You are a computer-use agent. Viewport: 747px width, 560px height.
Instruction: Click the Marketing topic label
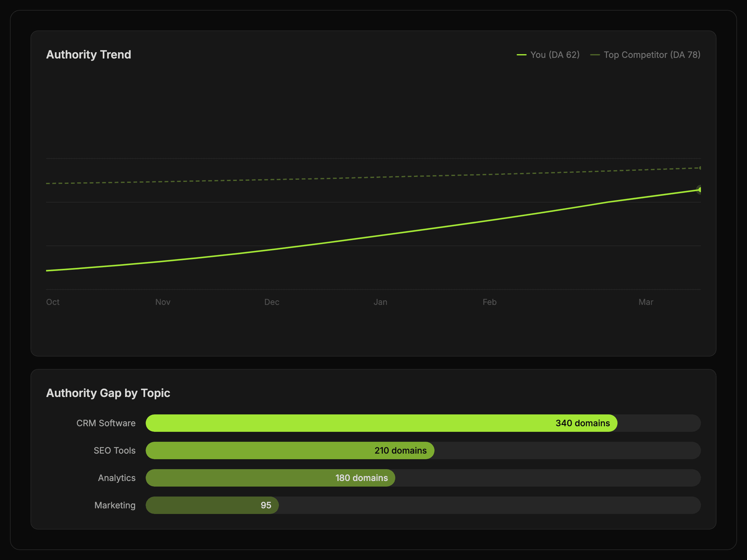point(115,505)
